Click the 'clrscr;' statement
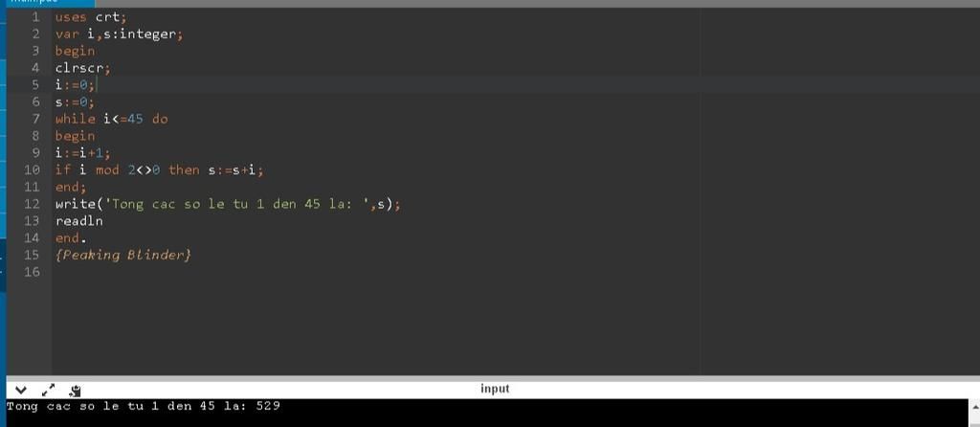Viewport: 980px width, 427px height. (x=82, y=68)
